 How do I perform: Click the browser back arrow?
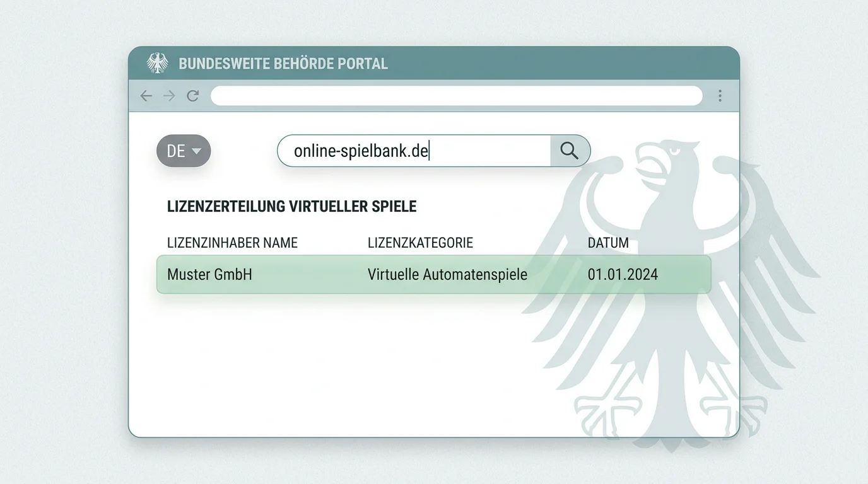(146, 96)
